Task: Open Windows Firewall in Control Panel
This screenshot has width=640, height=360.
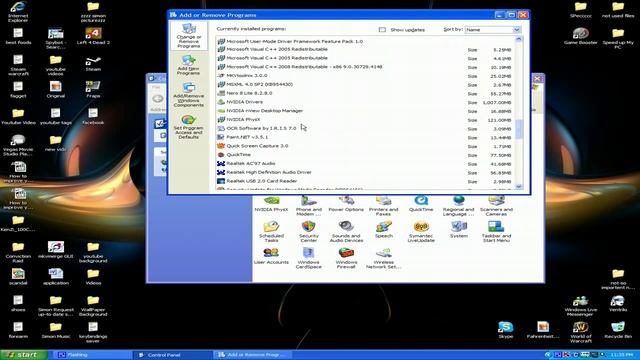Action: (x=346, y=258)
